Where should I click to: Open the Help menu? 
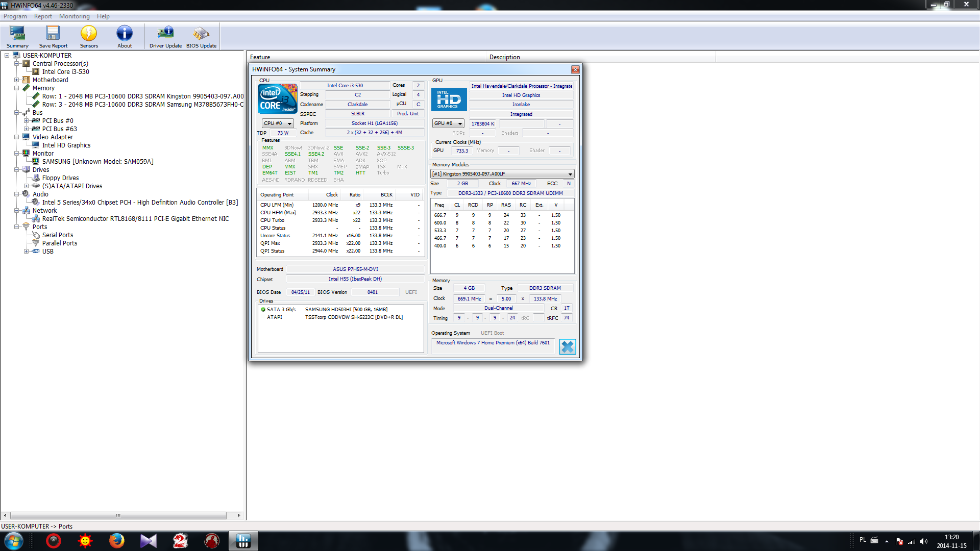[103, 16]
